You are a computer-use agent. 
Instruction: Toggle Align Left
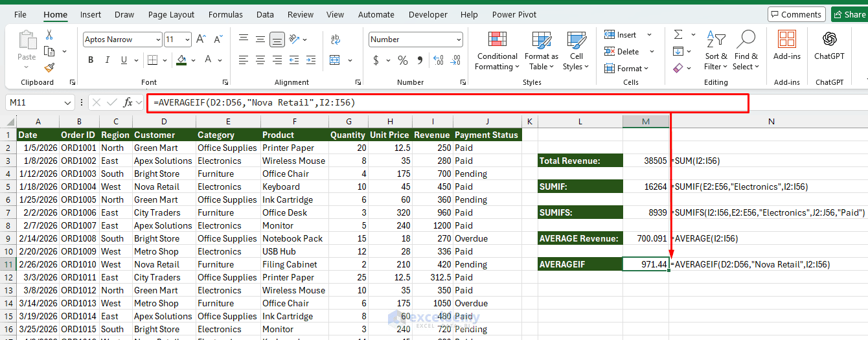(x=244, y=60)
